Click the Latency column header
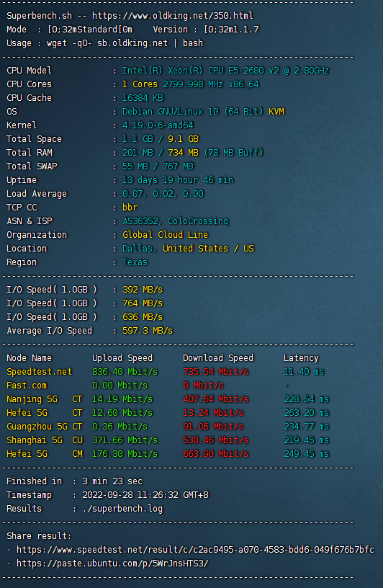Screen dimensions: 383x588 [301, 357]
